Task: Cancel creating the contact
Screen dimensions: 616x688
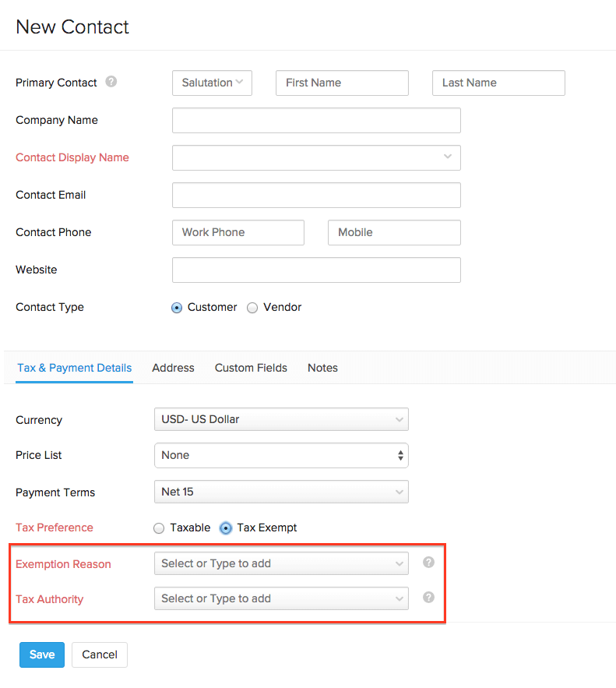Action: point(99,654)
